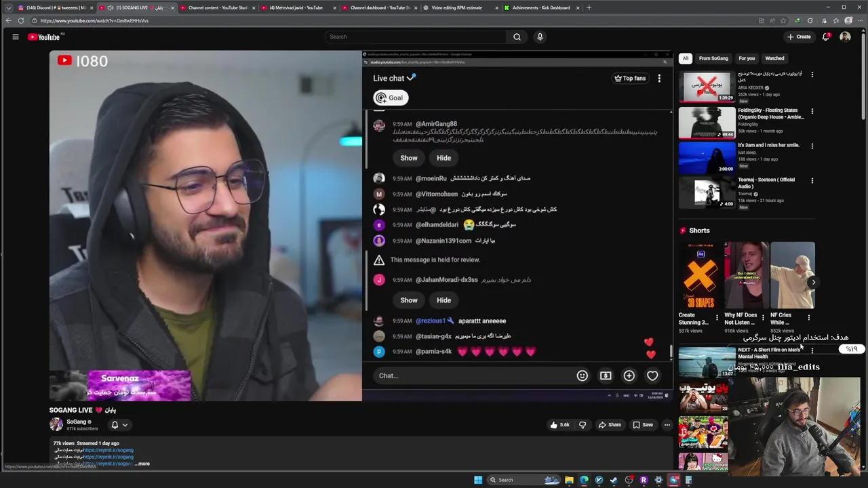Click Hide under the AmirGang88 message
Image resolution: width=868 pixels, height=488 pixels.
(443, 158)
